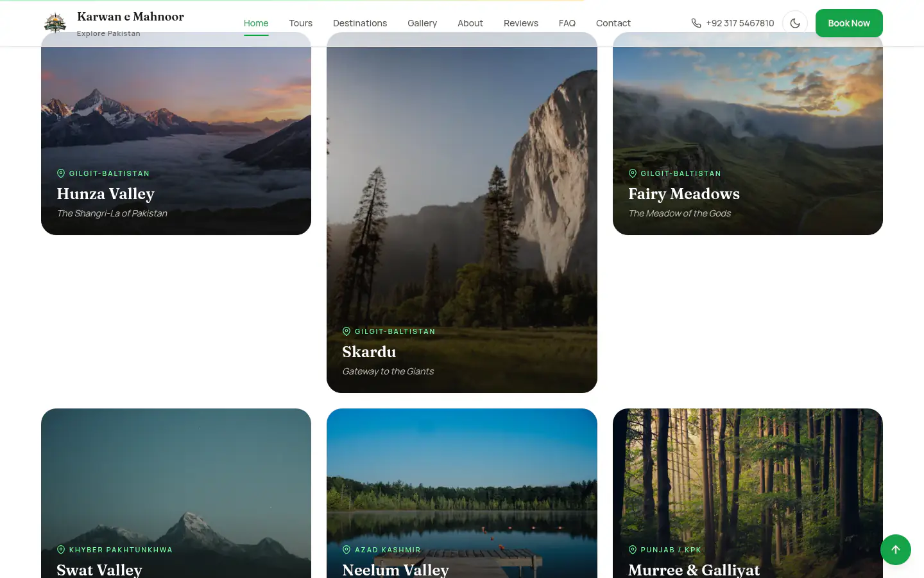
Task: Click the Hunza Valley heading
Action: pyautogui.click(x=106, y=194)
